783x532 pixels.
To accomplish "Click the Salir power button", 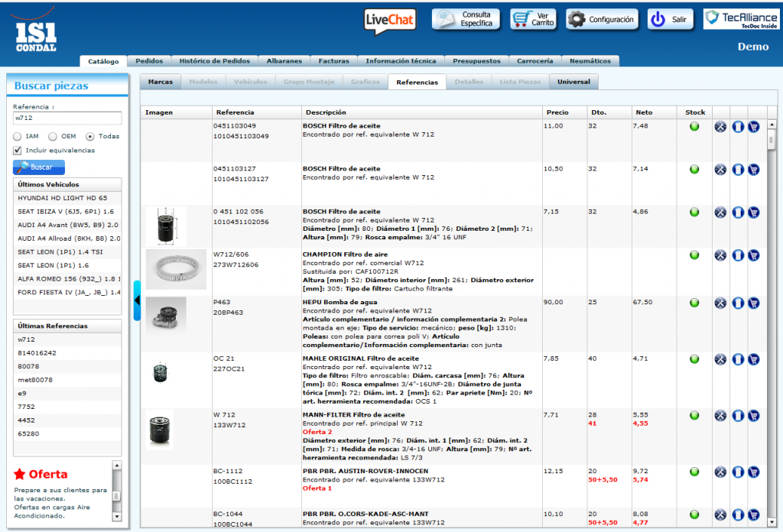I will pyautogui.click(x=670, y=19).
